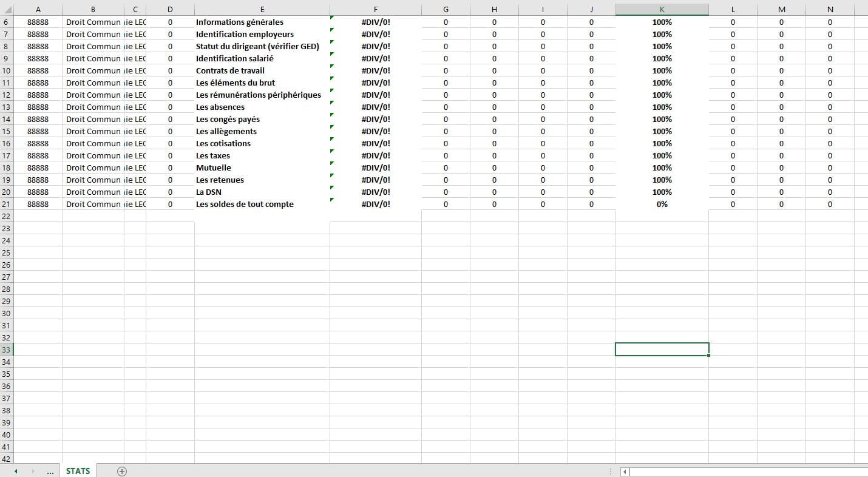Click the next sheet navigation arrow
Viewport: 868px width, 477px height.
click(33, 472)
